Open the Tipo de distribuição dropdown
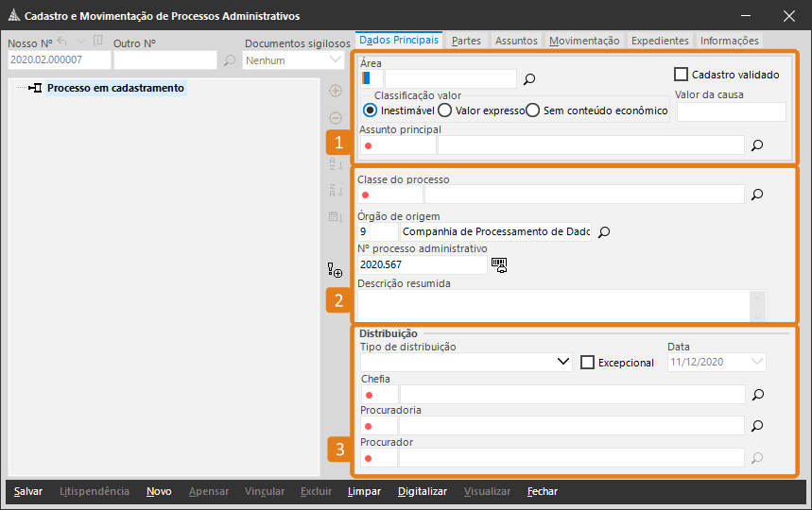 [563, 362]
